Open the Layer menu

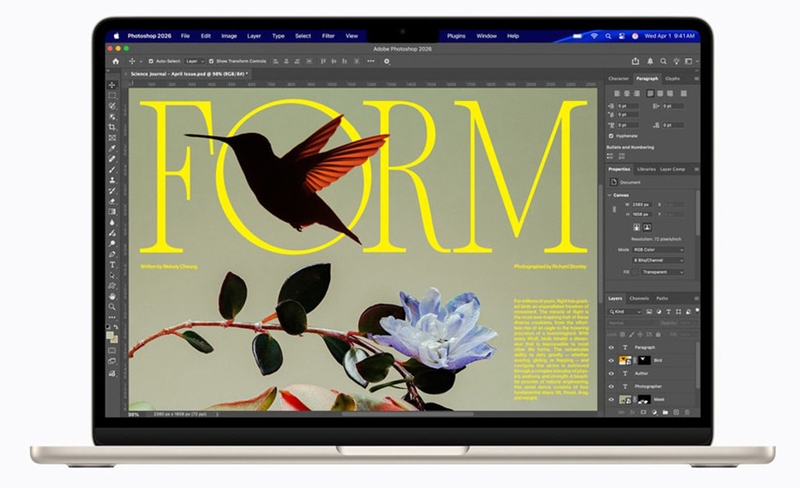click(x=254, y=36)
